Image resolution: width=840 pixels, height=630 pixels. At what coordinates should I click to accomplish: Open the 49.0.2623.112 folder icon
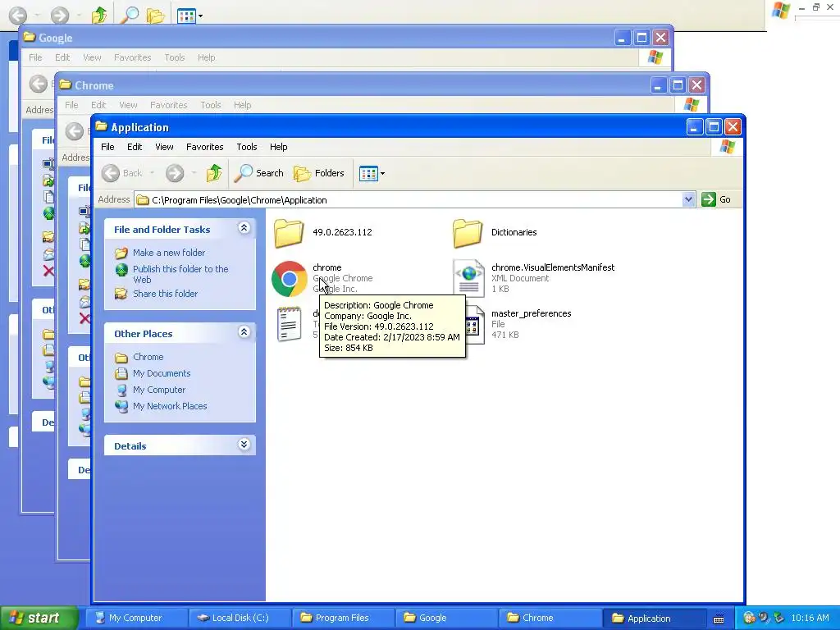[x=289, y=232]
